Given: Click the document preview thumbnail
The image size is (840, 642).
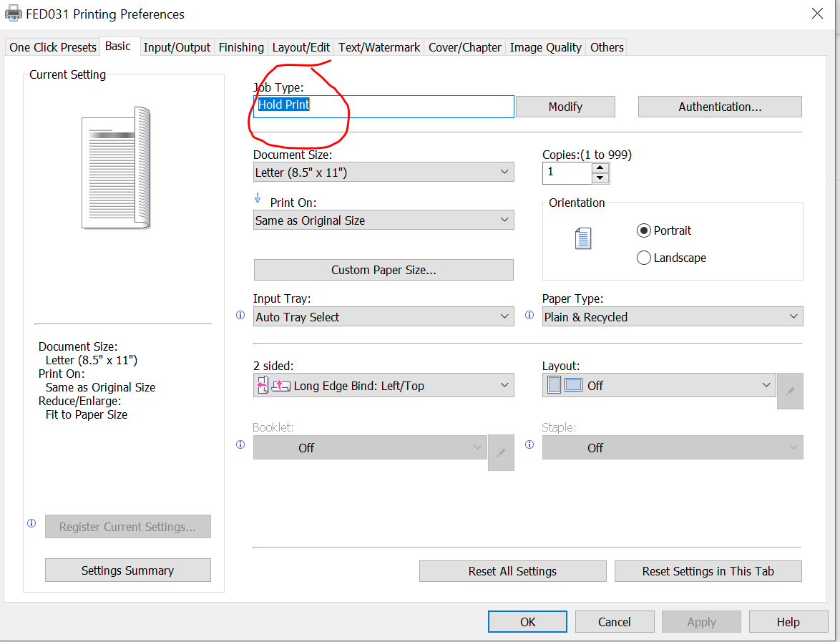Looking at the screenshot, I should [116, 167].
